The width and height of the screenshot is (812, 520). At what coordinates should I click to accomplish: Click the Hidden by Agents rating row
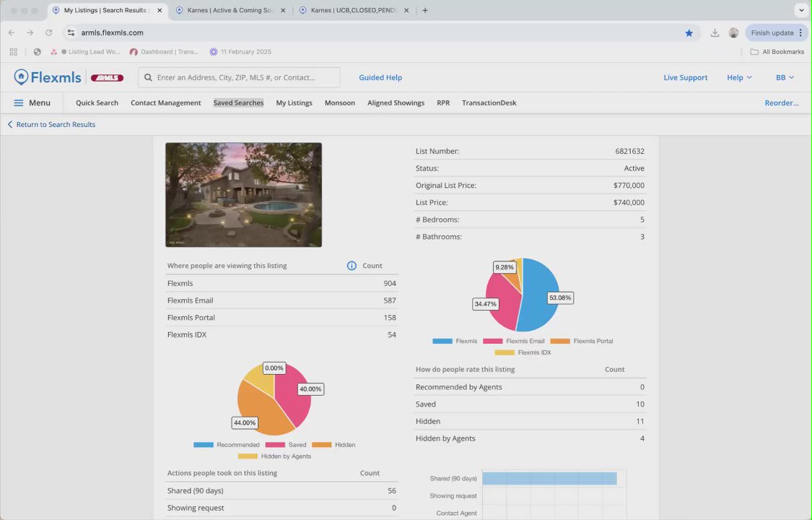[530, 438]
